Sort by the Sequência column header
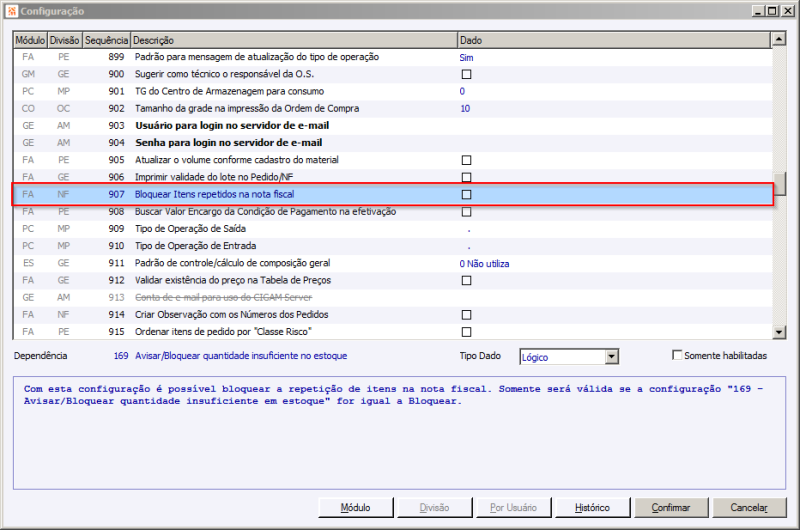This screenshot has width=800, height=530. click(106, 40)
